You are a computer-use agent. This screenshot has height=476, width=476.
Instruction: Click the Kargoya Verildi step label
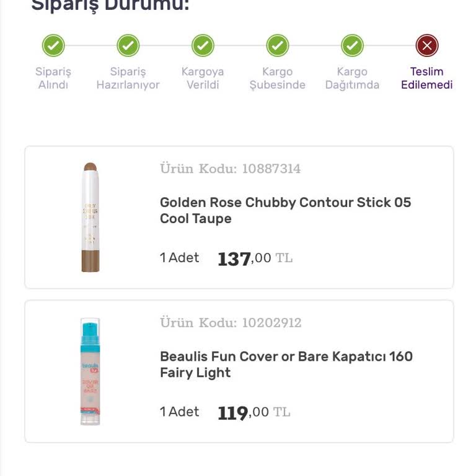pyautogui.click(x=203, y=78)
